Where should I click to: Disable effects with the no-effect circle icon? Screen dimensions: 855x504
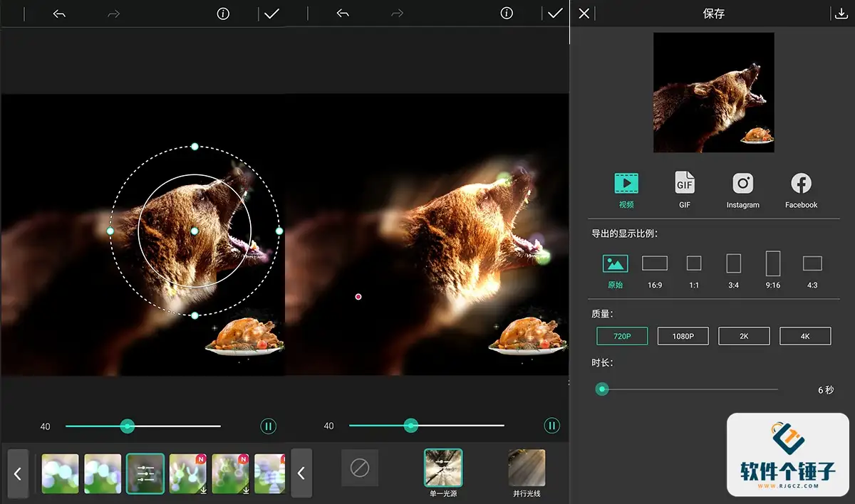(360, 468)
